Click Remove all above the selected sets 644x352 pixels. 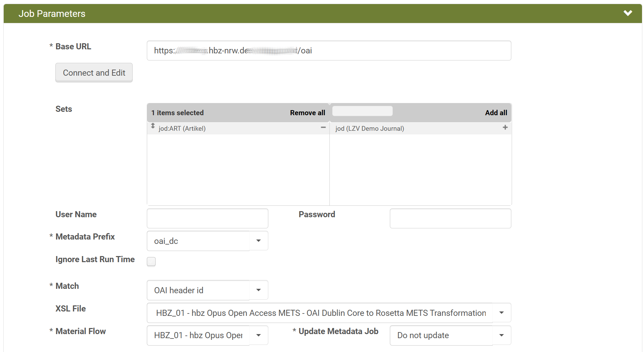307,112
